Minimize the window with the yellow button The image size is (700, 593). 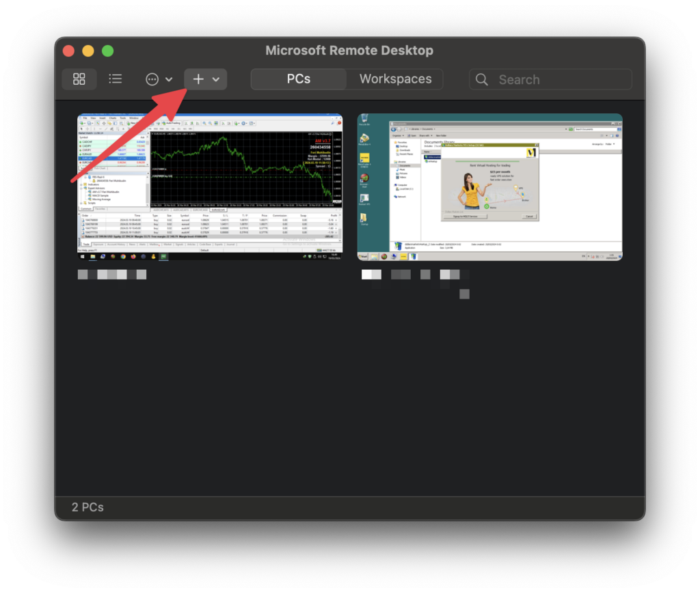[x=88, y=51]
